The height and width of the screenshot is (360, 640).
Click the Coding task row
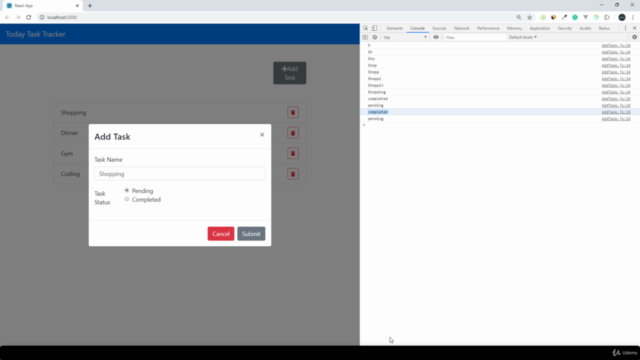click(180, 174)
